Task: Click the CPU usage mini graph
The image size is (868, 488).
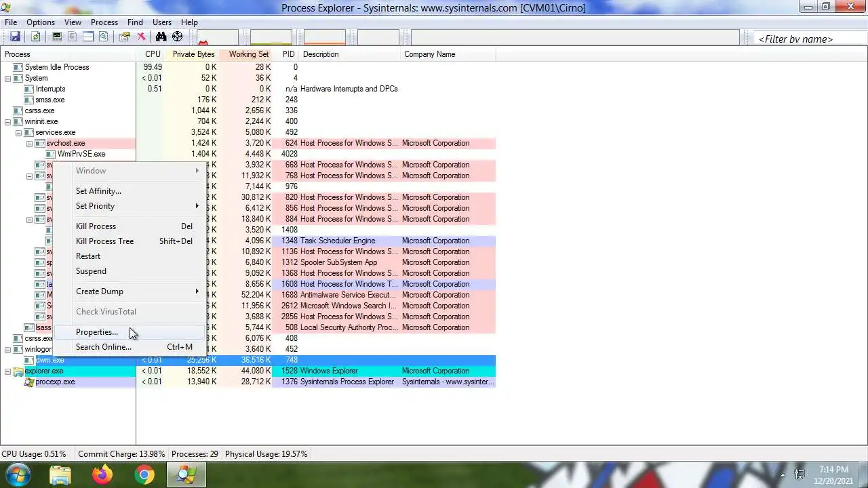Action: pos(218,38)
